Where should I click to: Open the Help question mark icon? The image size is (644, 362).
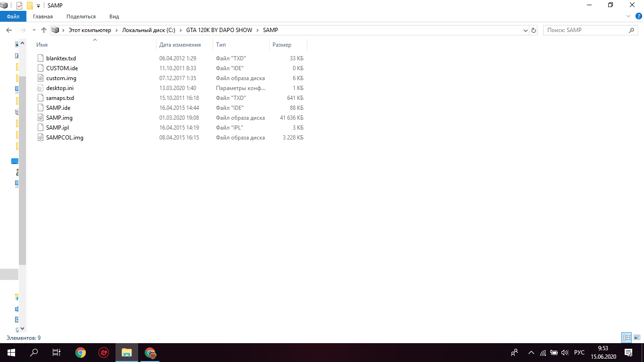pos(638,16)
